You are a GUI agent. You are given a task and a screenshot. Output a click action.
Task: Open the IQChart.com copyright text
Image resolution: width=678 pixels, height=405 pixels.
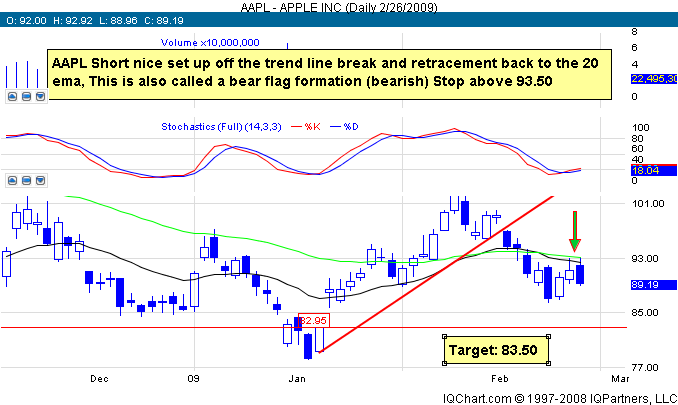pos(560,398)
